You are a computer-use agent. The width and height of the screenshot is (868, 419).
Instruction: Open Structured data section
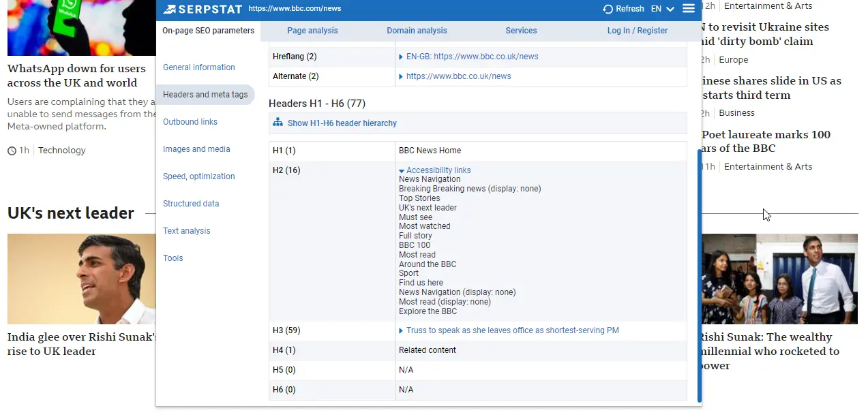point(191,204)
